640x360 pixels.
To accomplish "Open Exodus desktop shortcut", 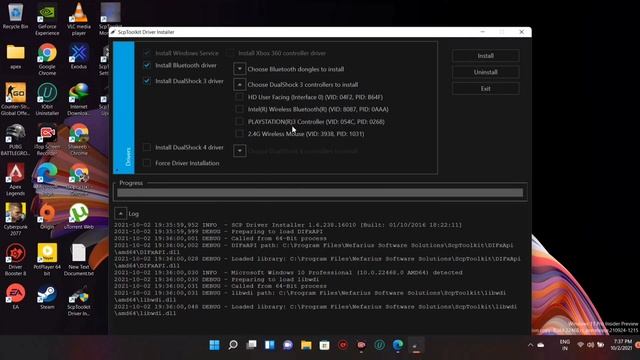I will point(79,56).
